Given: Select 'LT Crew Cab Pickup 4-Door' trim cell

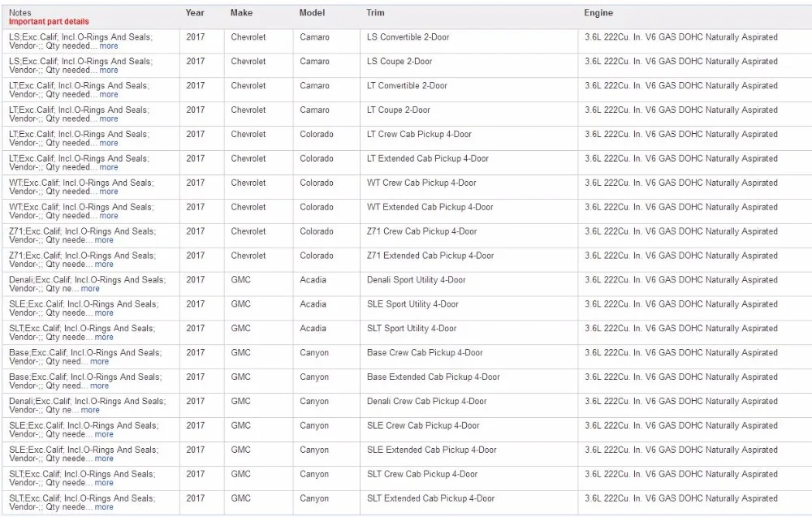Looking at the screenshot, I should click(420, 135).
